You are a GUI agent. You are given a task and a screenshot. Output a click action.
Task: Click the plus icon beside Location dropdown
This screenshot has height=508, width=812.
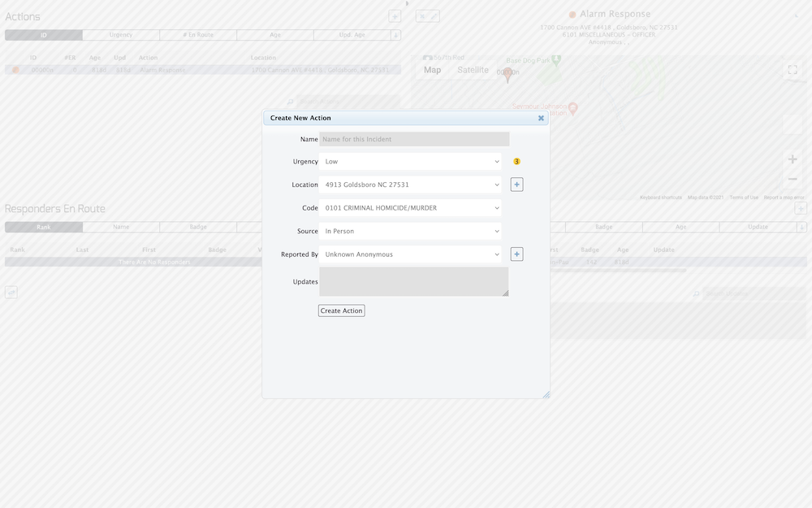[516, 185]
